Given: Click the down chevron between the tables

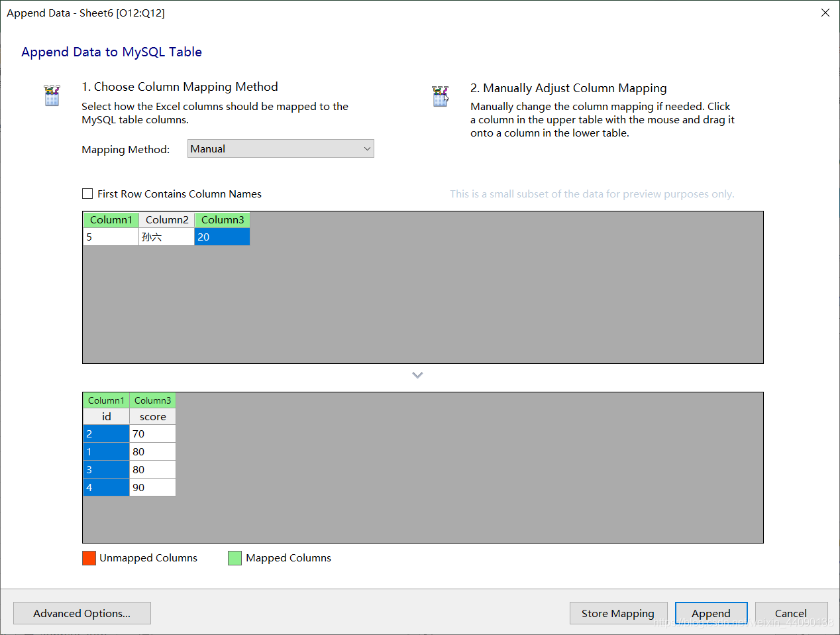Looking at the screenshot, I should [417, 375].
